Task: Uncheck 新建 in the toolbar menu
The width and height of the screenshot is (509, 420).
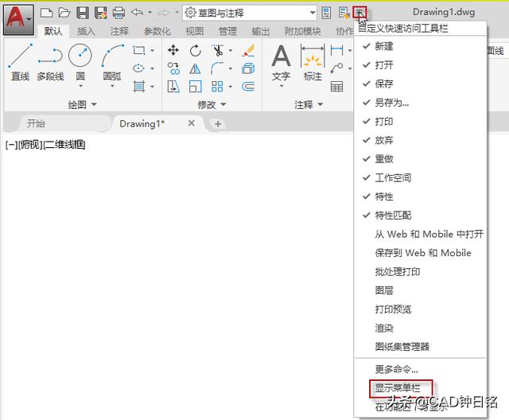Action: (x=421, y=46)
